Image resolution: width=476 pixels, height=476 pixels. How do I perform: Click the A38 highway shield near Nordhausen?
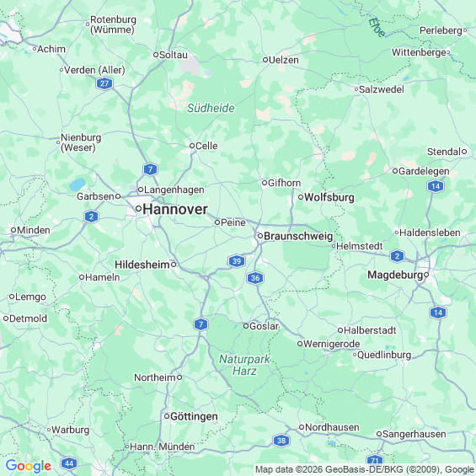coord(281,441)
